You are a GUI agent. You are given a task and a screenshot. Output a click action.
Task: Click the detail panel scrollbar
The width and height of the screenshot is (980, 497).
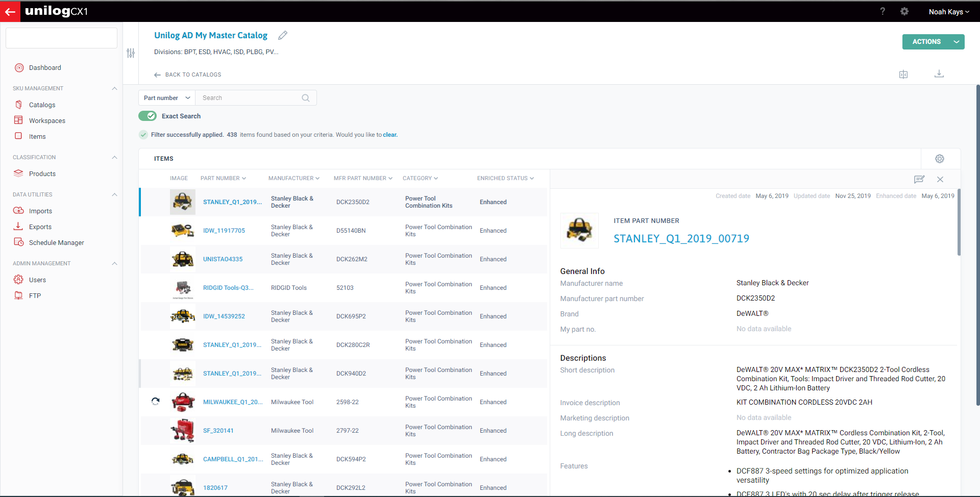959,222
